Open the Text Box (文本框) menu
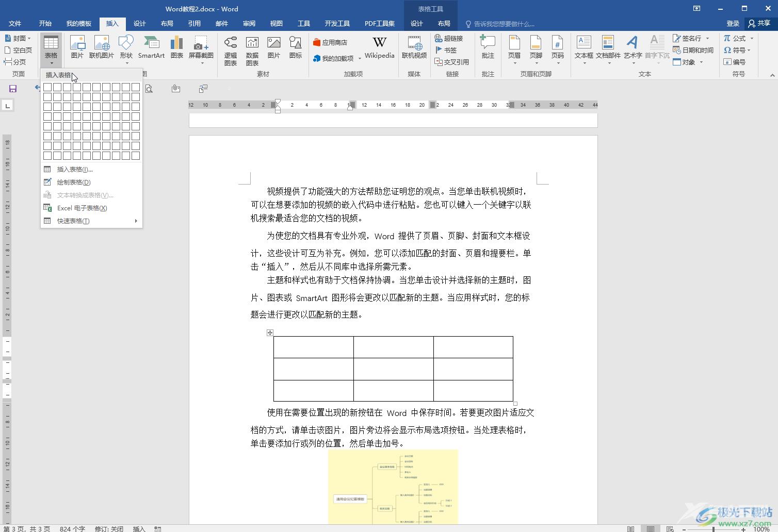 click(584, 50)
